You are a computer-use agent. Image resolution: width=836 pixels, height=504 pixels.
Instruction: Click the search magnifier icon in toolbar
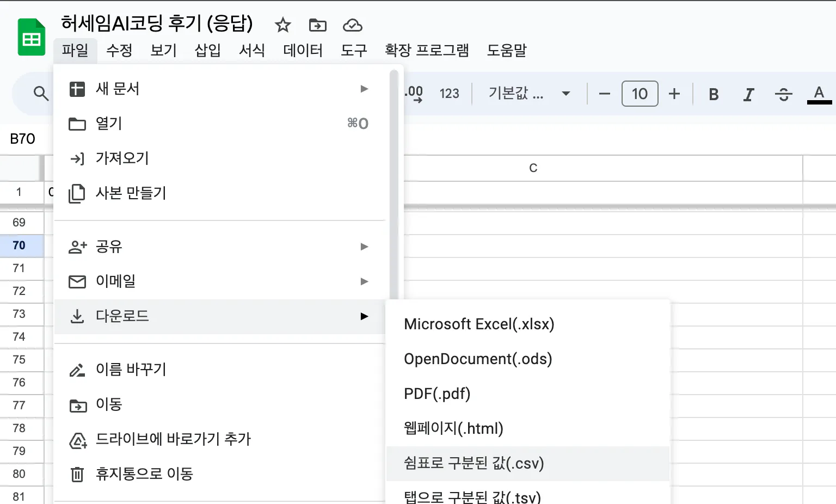[41, 94]
